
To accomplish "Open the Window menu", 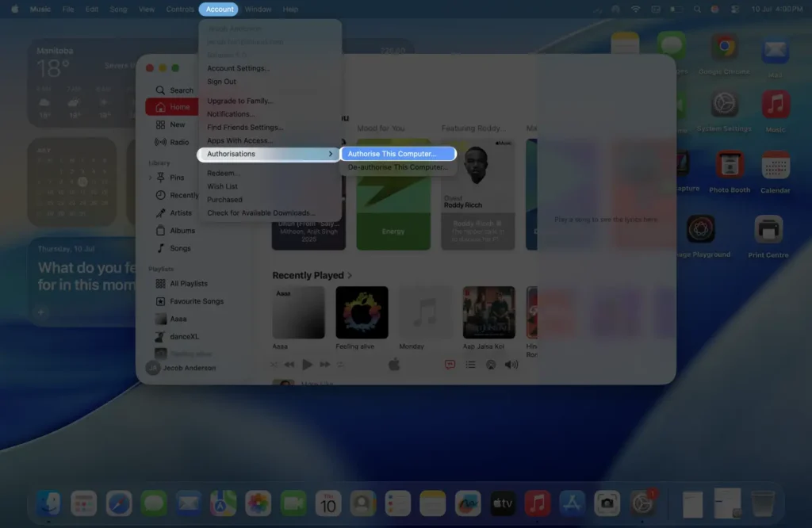I will coord(258,9).
